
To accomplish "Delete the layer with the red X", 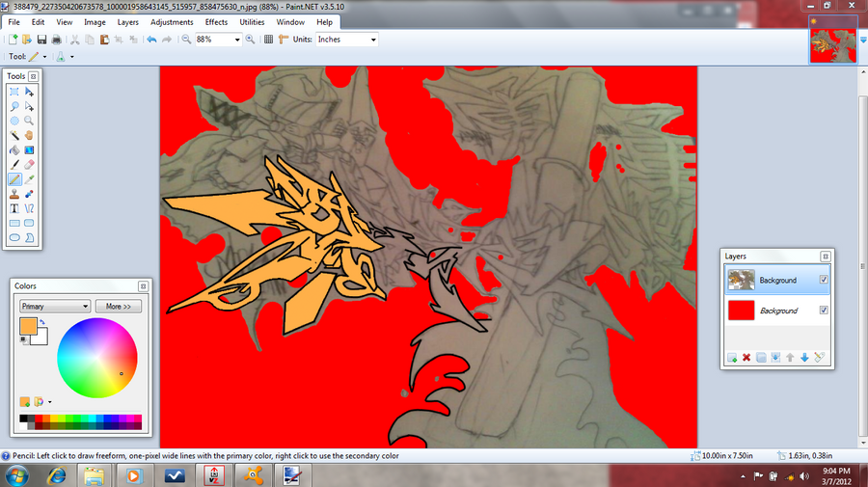I will pyautogui.click(x=746, y=358).
